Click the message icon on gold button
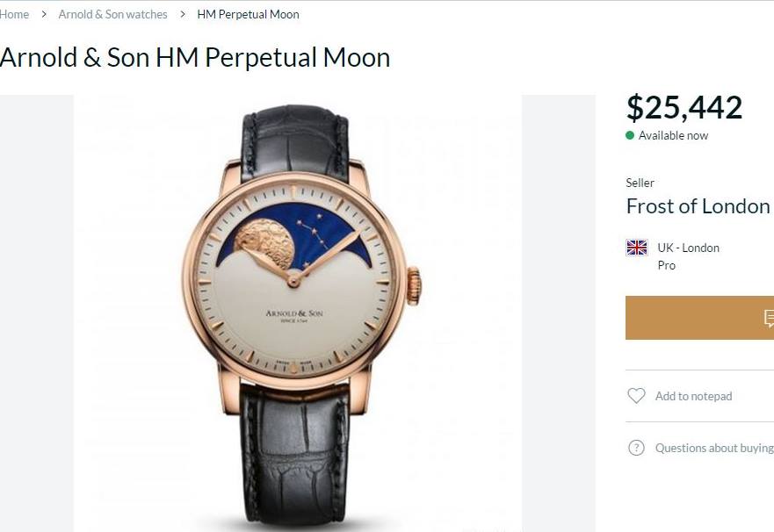The height and width of the screenshot is (532, 774). 769,318
